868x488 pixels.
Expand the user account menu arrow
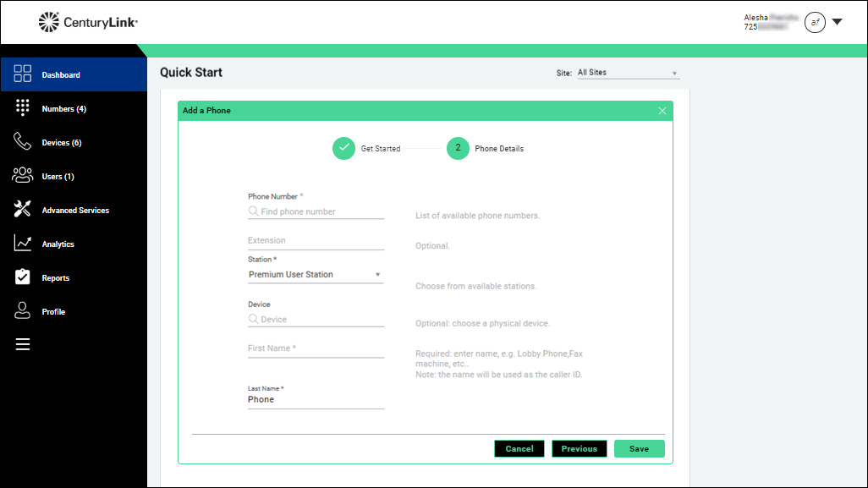(837, 22)
